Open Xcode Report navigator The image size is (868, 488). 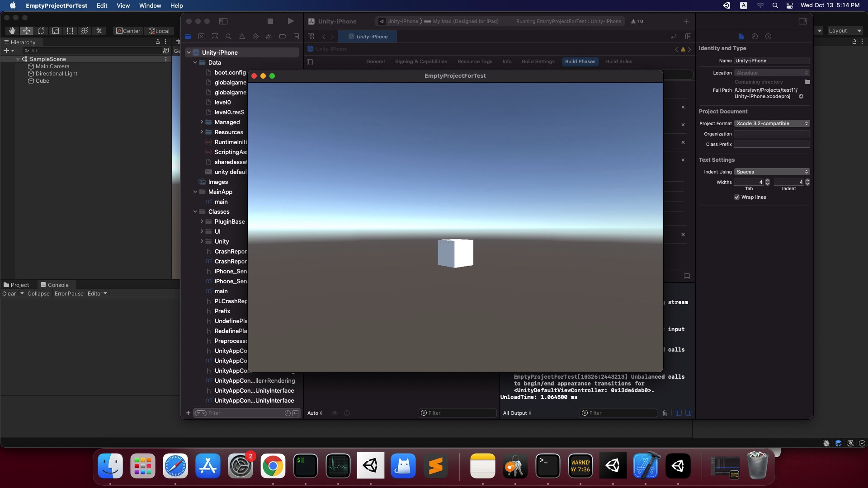tap(296, 37)
